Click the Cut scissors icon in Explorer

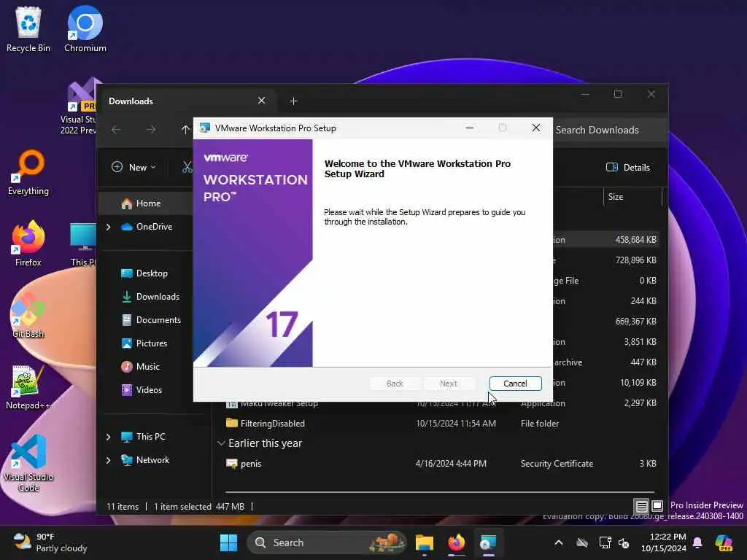click(x=187, y=167)
